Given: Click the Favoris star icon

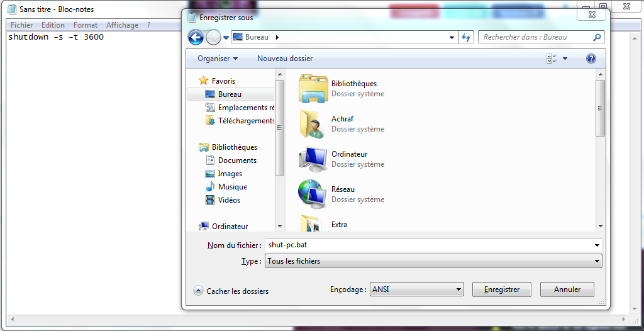Looking at the screenshot, I should 204,81.
